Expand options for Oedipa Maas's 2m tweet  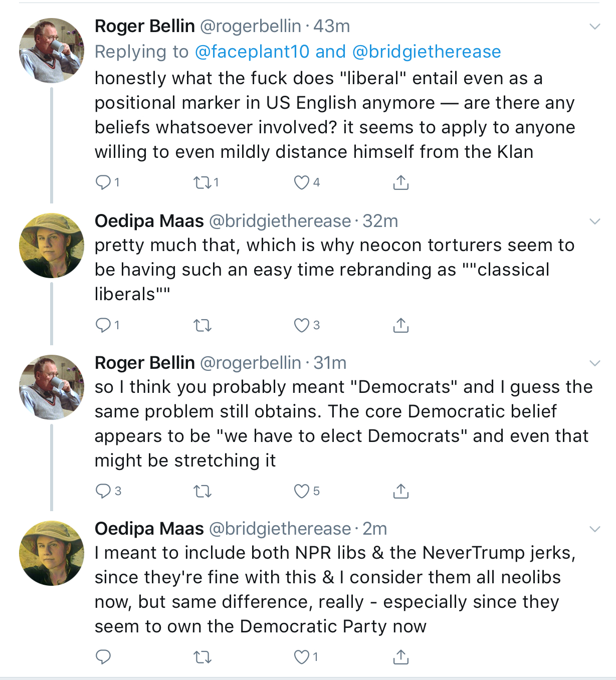pyautogui.click(x=594, y=529)
